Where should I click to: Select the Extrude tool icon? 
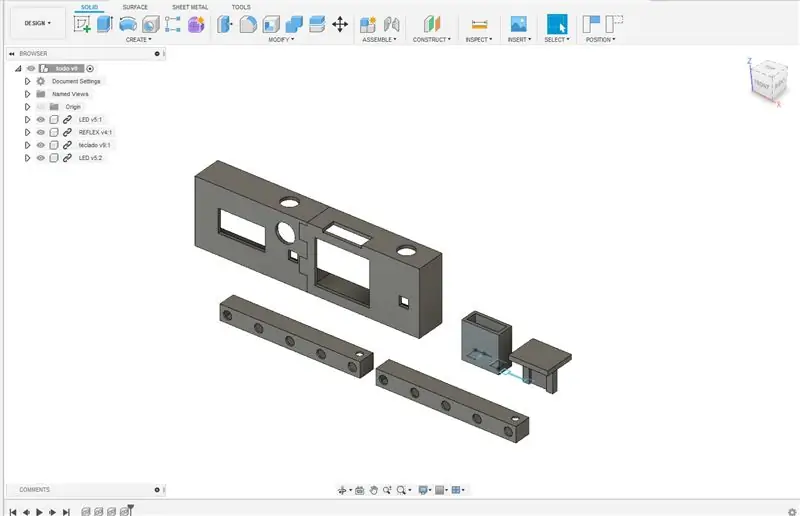tap(105, 24)
